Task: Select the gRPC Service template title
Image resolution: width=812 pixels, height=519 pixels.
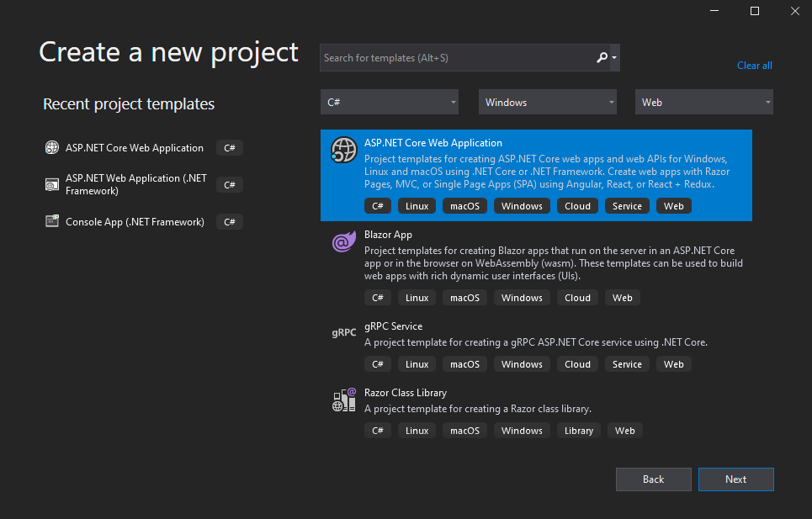Action: click(x=393, y=326)
